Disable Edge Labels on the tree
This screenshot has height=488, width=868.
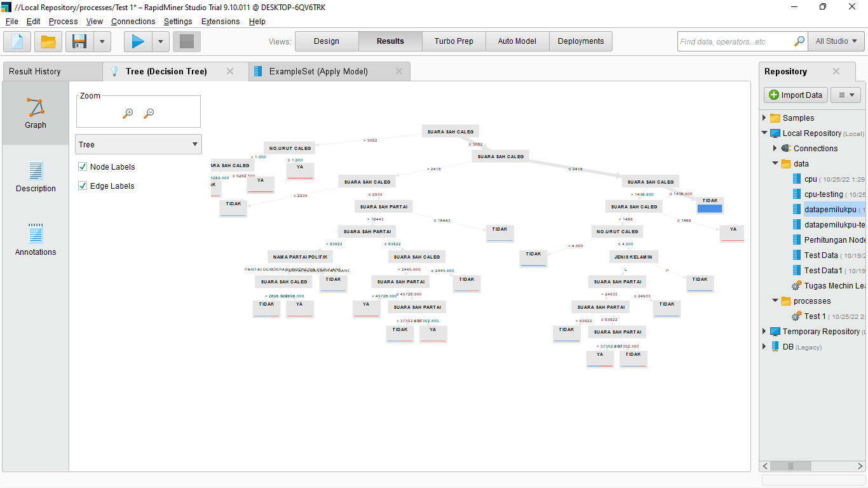(83, 186)
